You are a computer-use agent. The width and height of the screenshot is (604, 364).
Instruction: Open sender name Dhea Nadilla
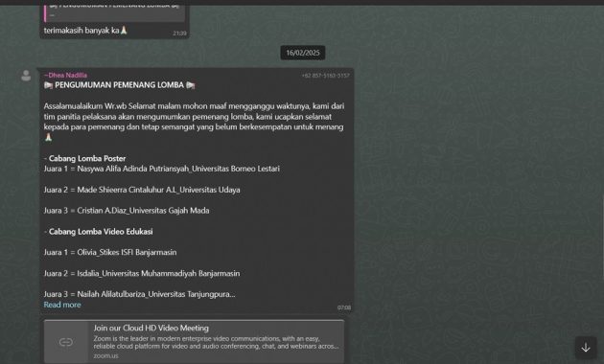click(x=65, y=75)
